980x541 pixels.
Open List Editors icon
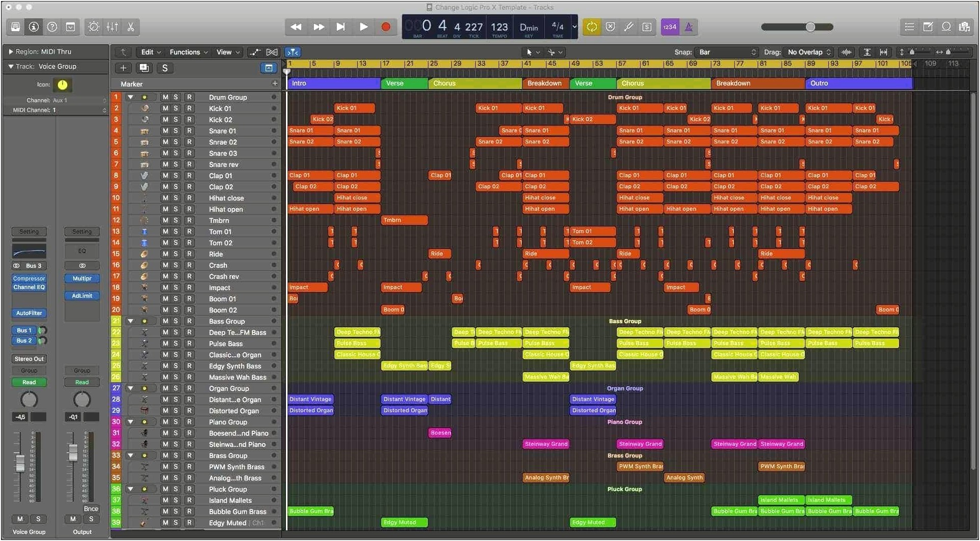(909, 27)
